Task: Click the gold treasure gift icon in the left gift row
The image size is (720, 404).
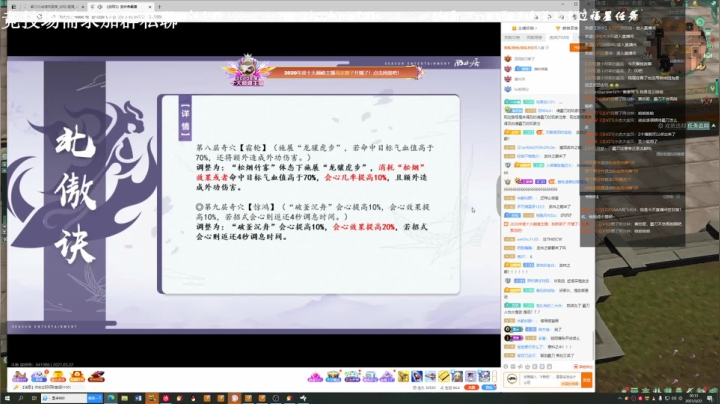Action: [58, 376]
